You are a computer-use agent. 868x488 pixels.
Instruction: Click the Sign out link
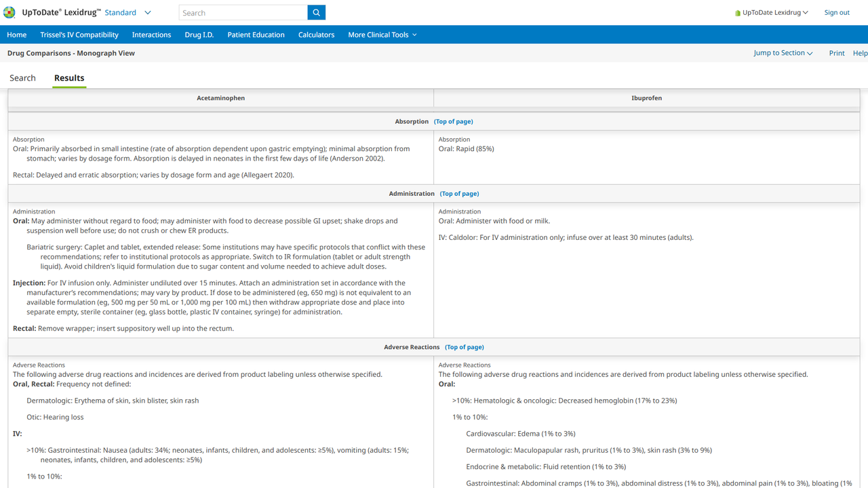click(x=836, y=12)
